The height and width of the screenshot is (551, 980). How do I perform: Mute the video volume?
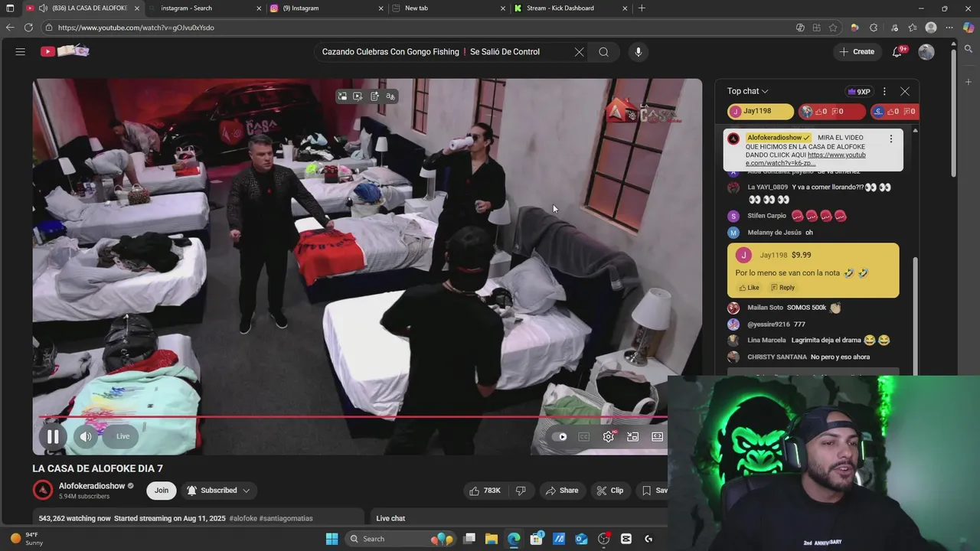tap(86, 436)
